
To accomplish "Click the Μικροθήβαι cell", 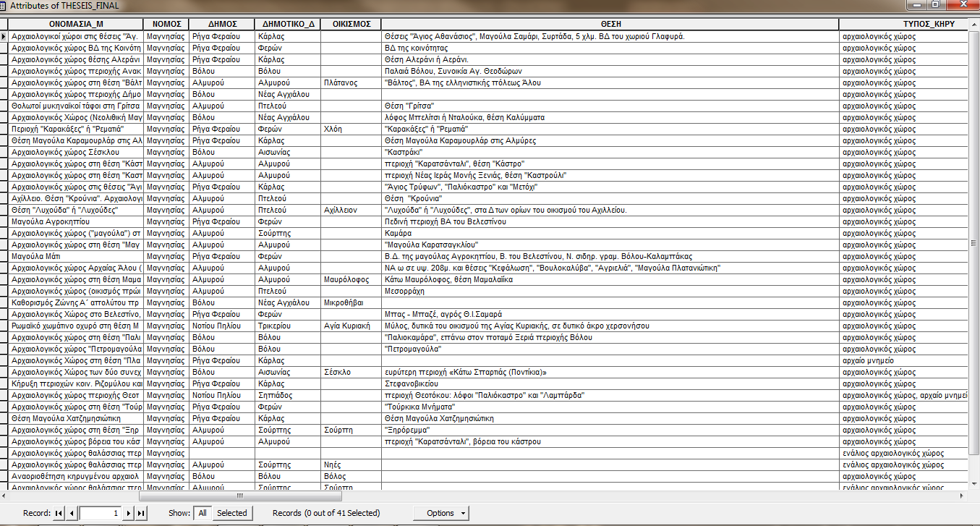I will pos(351,302).
